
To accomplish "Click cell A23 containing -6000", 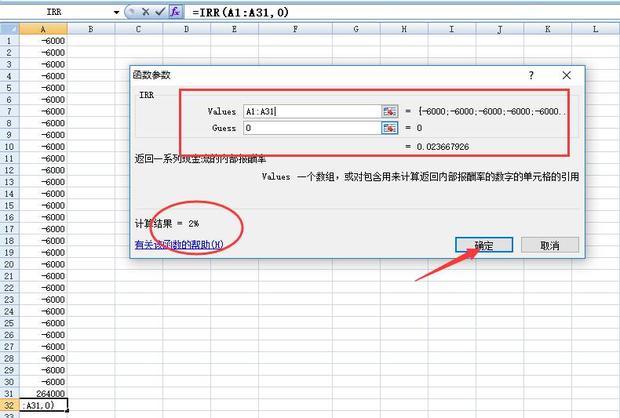I will [x=43, y=299].
